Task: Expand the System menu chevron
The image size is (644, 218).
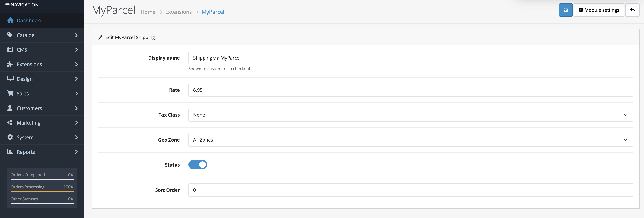Action: click(77, 137)
